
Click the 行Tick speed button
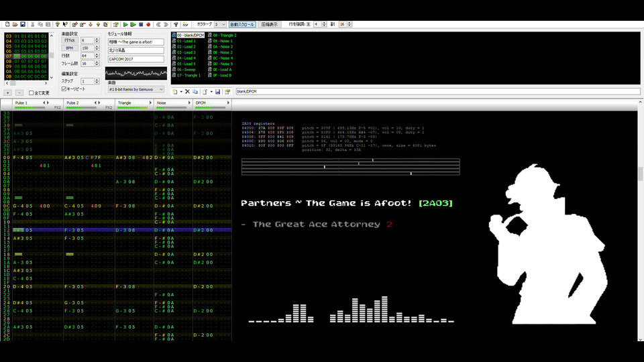[69, 40]
